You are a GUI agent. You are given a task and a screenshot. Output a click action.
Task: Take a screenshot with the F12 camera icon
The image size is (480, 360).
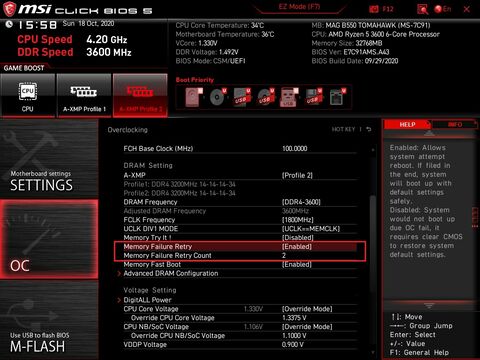(x=374, y=9)
